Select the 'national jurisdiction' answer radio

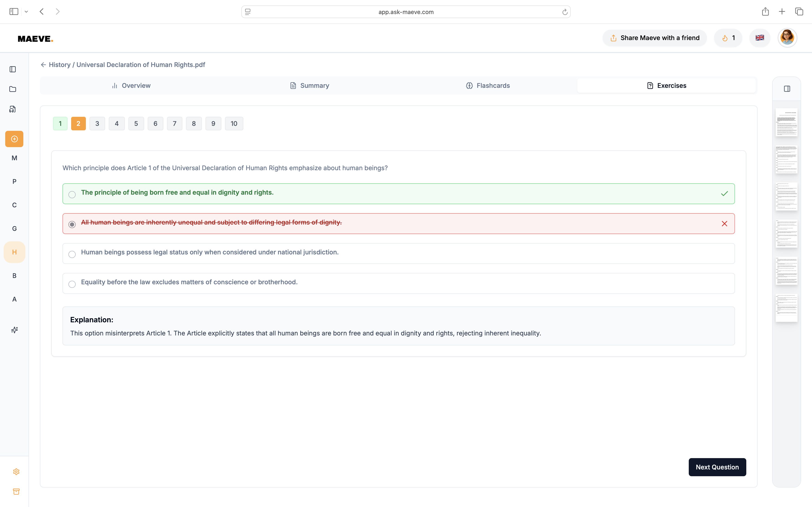click(x=72, y=254)
